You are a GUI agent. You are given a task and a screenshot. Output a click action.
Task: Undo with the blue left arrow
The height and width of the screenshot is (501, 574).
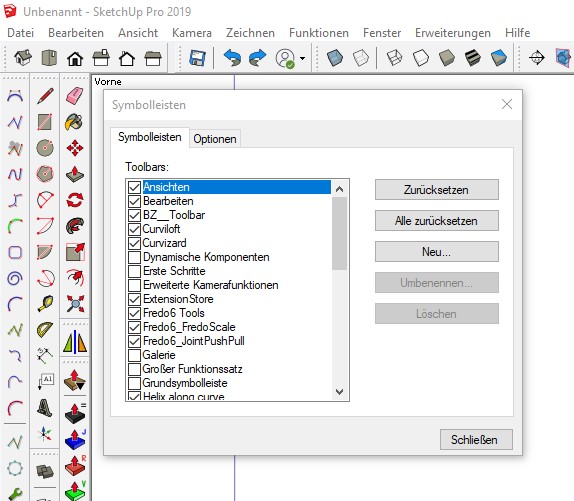click(232, 58)
